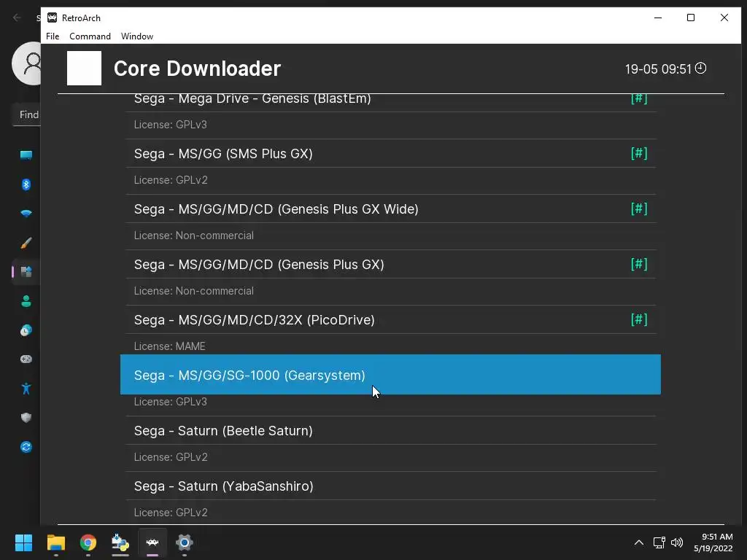
Task: Open Google Chrome from the taskbar
Action: tap(88, 542)
